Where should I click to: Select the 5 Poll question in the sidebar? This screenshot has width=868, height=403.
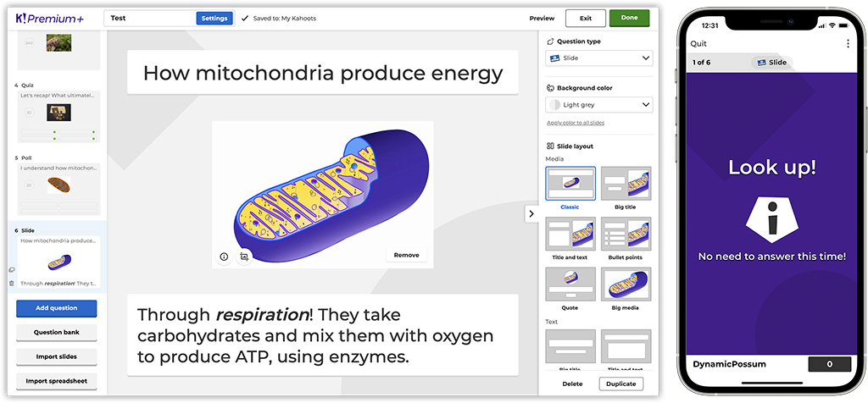(58, 186)
